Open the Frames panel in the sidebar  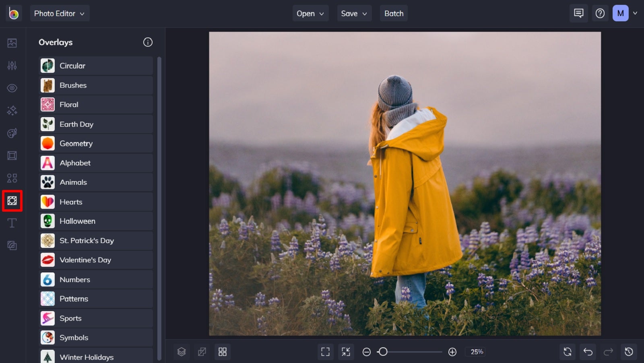point(12,155)
